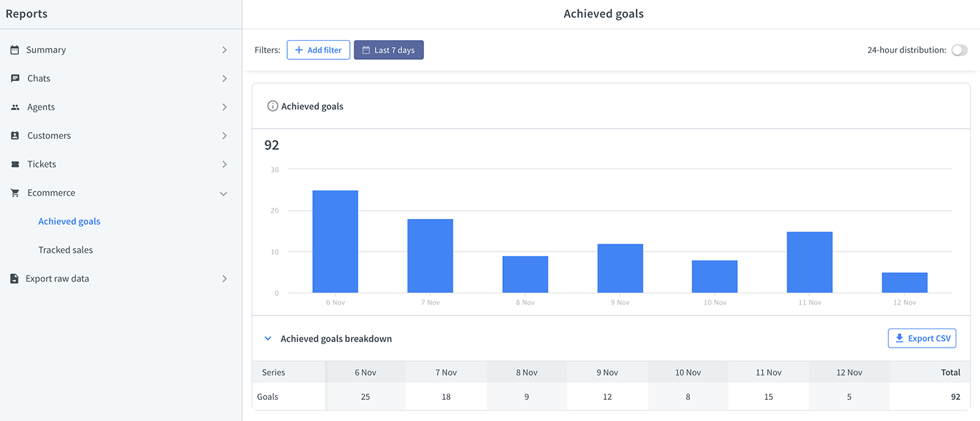Expand the Export raw data chevron
The image size is (980, 421).
225,278
